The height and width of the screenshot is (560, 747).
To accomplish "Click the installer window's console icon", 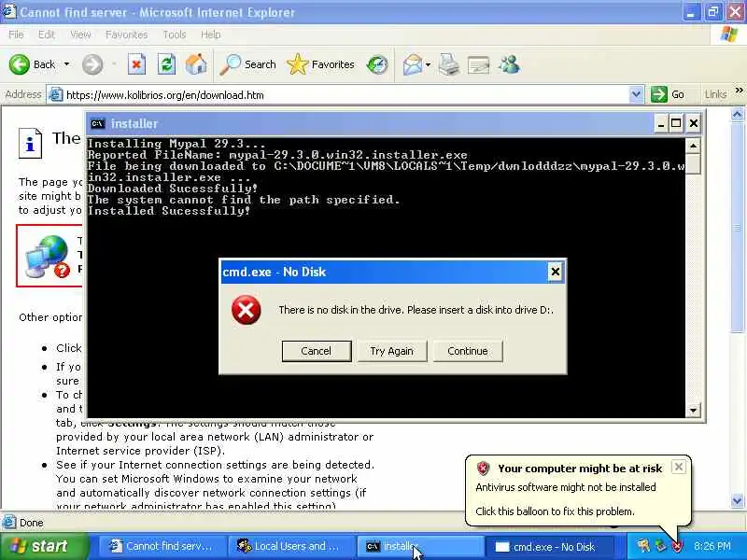I will [x=98, y=124].
